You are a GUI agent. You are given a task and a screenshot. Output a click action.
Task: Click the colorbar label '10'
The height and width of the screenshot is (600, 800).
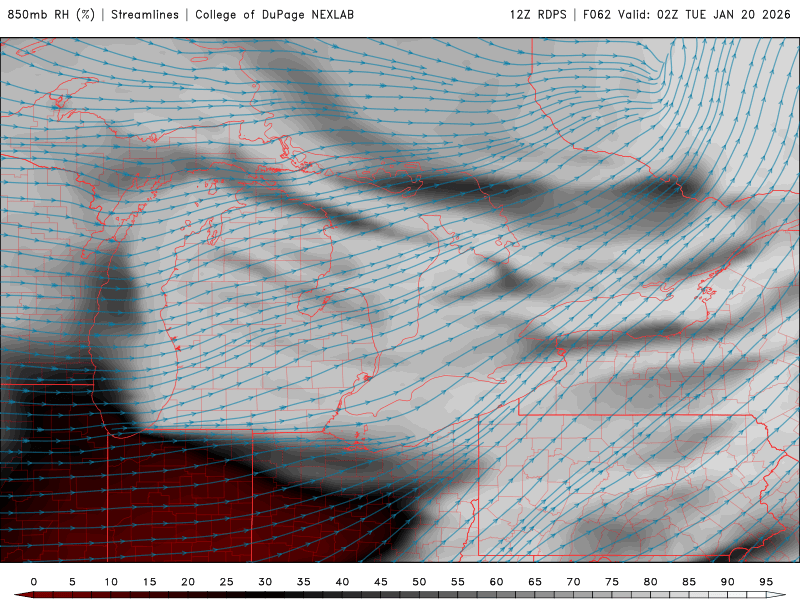pos(111,582)
